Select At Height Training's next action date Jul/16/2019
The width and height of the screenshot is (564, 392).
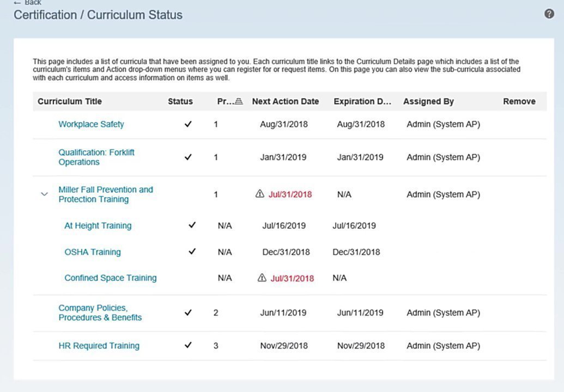click(284, 225)
